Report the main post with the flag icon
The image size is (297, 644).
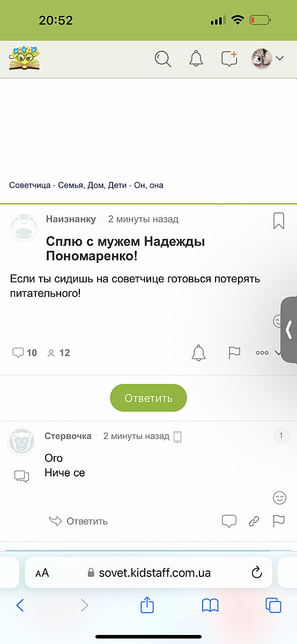point(234,353)
